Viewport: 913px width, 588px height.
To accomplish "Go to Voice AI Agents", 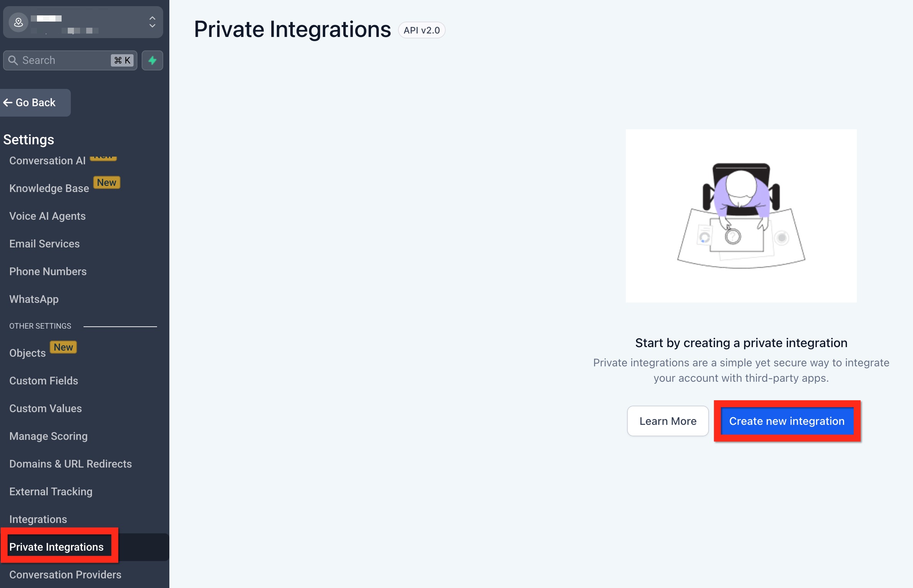I will (47, 216).
